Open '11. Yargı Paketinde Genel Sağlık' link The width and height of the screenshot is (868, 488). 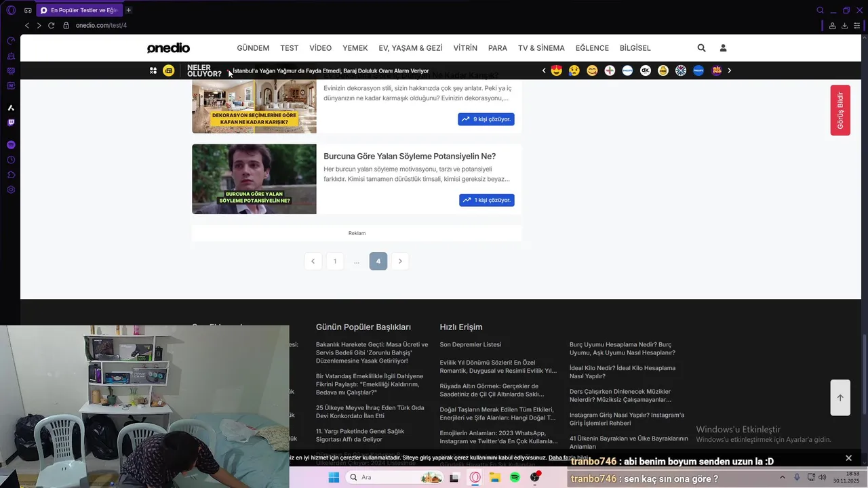tap(360, 435)
